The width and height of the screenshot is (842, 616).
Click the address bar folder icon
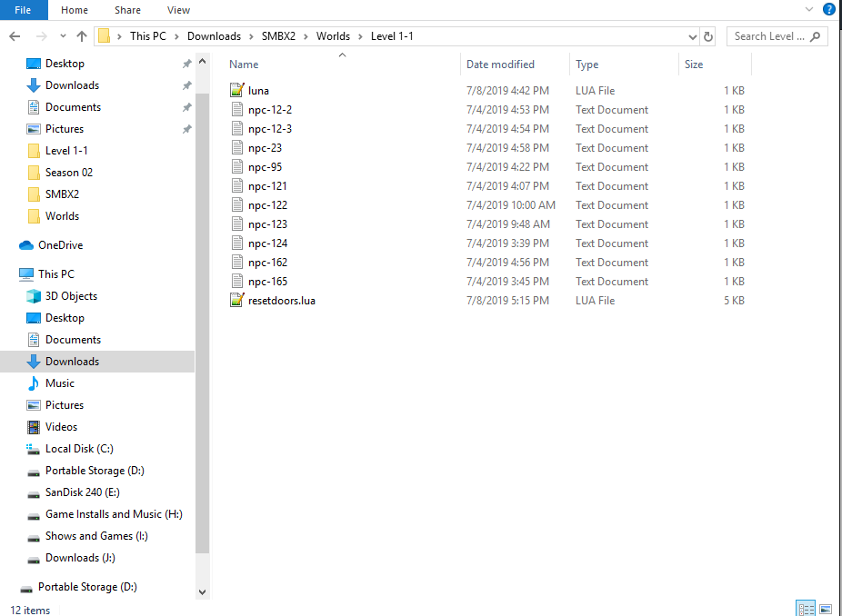pyautogui.click(x=105, y=36)
